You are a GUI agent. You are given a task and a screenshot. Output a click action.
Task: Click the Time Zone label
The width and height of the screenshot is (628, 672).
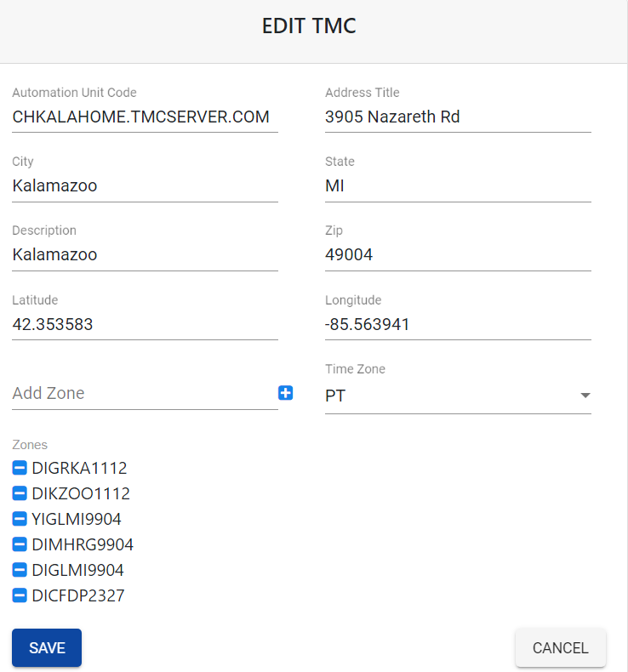355,369
